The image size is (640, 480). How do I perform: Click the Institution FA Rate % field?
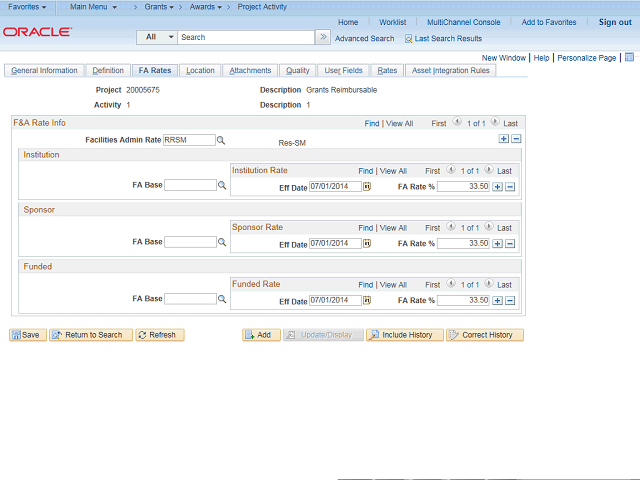[x=463, y=187]
